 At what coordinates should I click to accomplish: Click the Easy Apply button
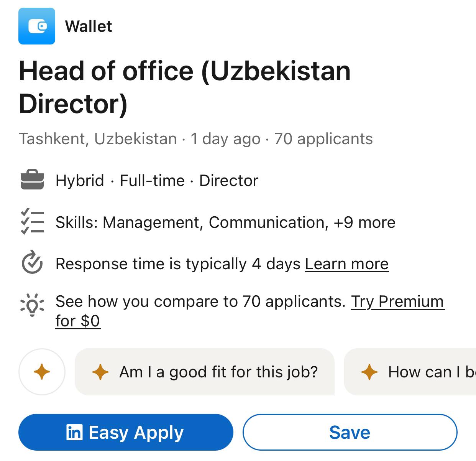126,432
